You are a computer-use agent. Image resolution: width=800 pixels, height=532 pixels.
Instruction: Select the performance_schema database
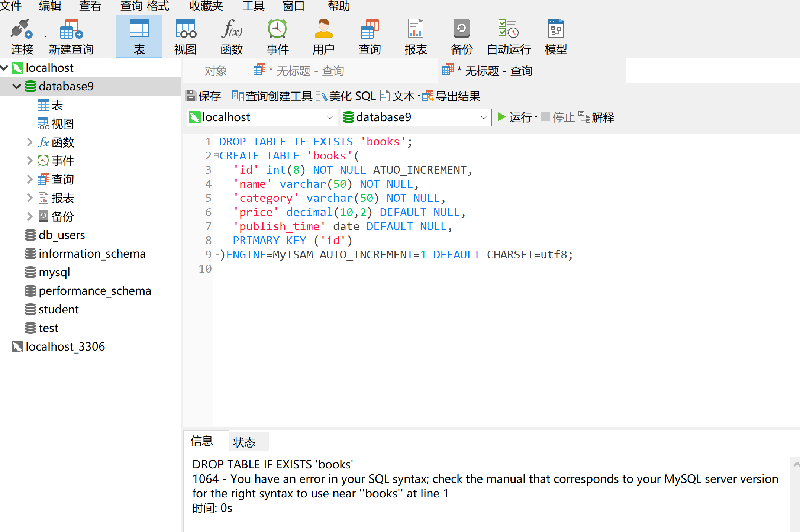[88, 291]
